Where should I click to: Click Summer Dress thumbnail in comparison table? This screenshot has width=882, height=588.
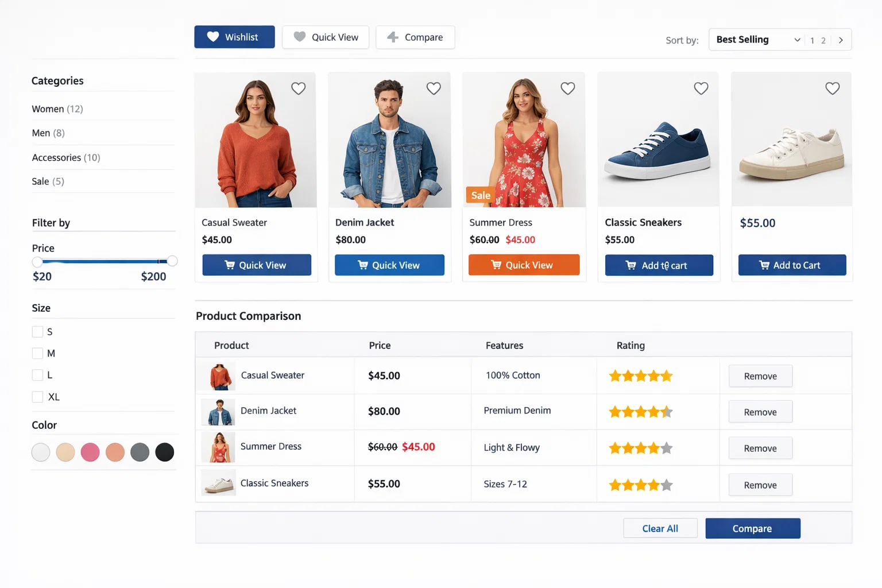point(218,447)
